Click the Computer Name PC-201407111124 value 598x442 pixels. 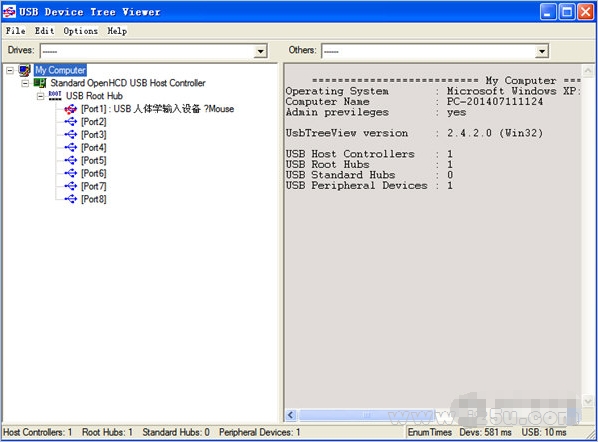coord(495,102)
